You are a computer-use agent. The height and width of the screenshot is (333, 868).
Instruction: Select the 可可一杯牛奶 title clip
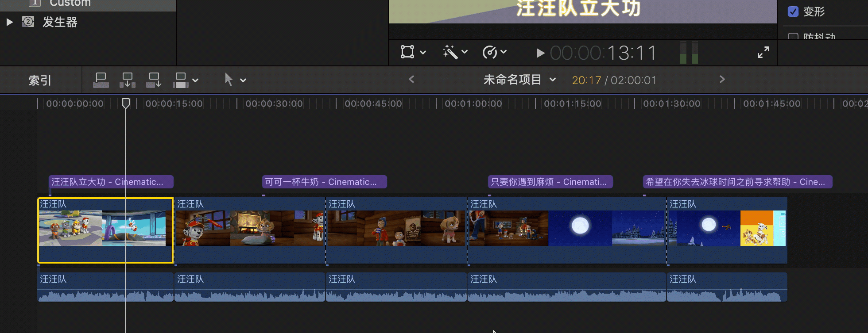point(325,182)
